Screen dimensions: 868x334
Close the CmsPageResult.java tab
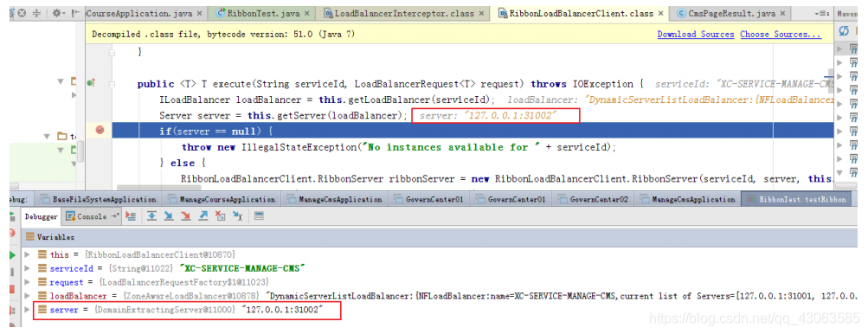click(781, 13)
